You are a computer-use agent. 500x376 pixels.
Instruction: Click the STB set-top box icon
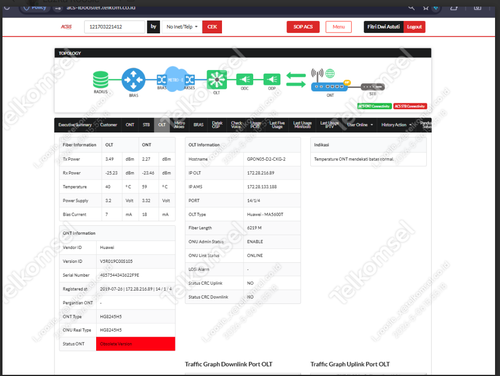click(373, 87)
